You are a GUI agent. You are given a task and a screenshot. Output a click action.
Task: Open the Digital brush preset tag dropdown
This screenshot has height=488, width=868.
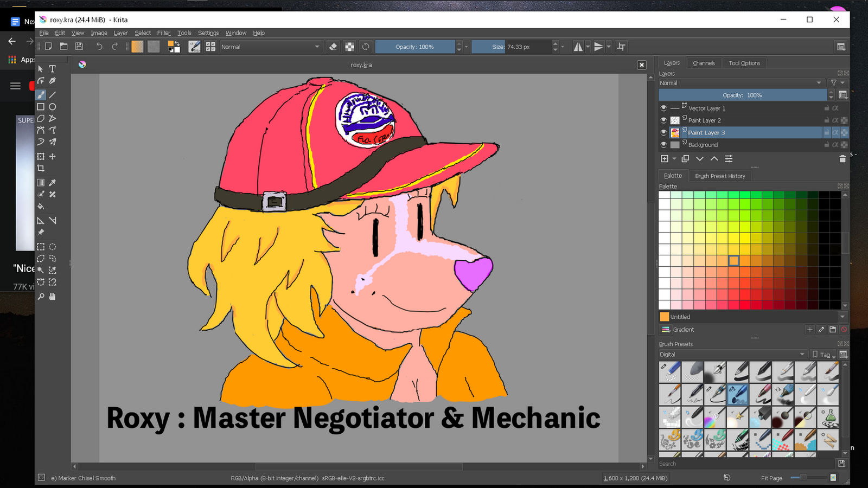tap(732, 355)
